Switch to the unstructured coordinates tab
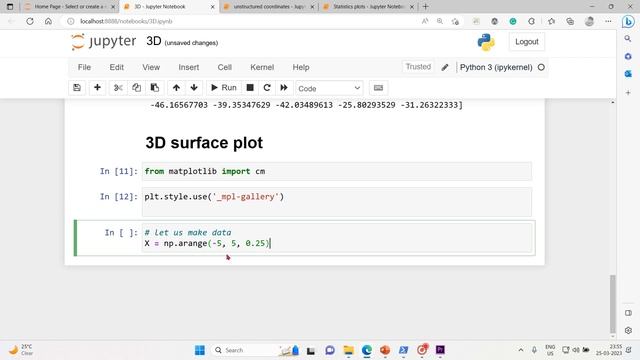This screenshot has height=360, width=640. pyautogui.click(x=268, y=7)
